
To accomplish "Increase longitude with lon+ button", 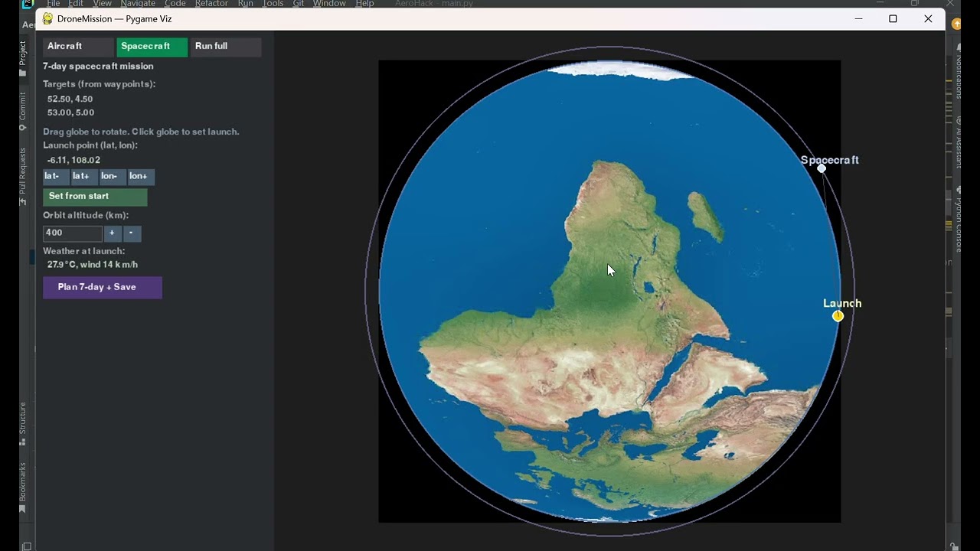I will tap(141, 177).
